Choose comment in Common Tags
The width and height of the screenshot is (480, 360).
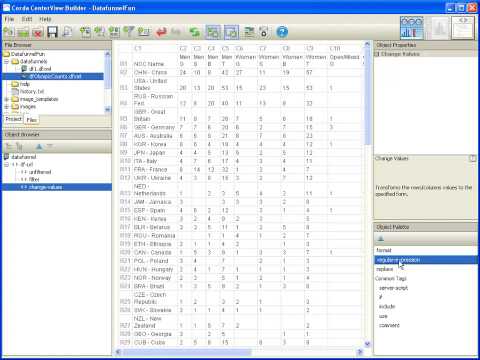point(389,325)
